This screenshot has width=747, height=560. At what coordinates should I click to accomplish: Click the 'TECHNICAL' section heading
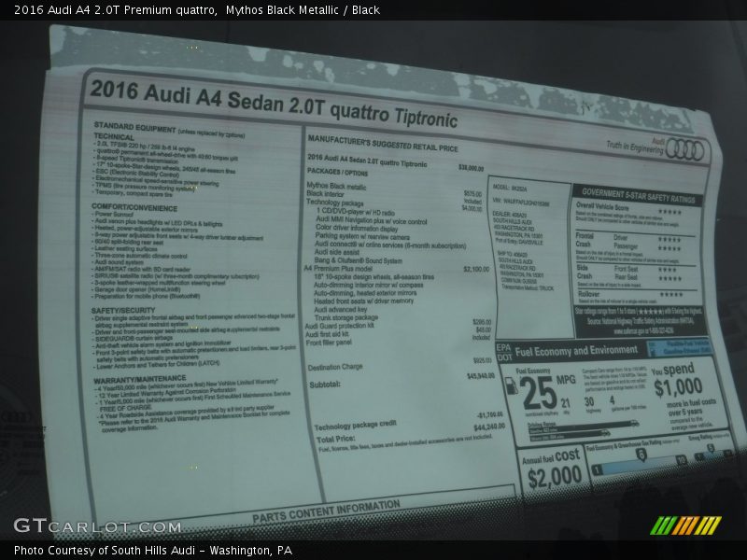pyautogui.click(x=114, y=137)
